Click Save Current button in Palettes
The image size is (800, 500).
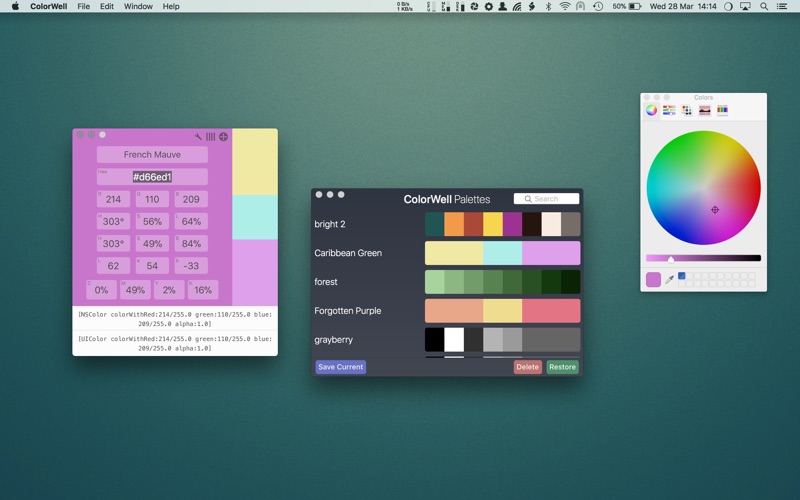(341, 367)
